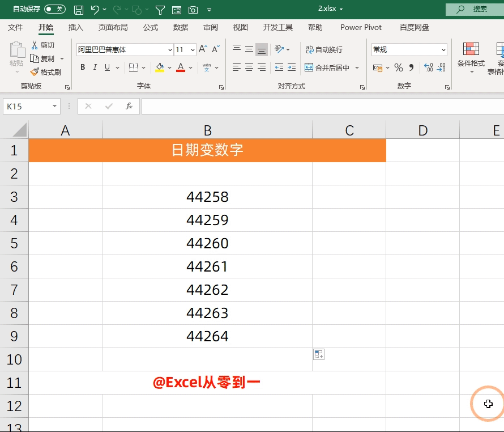This screenshot has height=432, width=504.
Task: Click the Save icon in title bar
Action: pyautogui.click(x=78, y=10)
